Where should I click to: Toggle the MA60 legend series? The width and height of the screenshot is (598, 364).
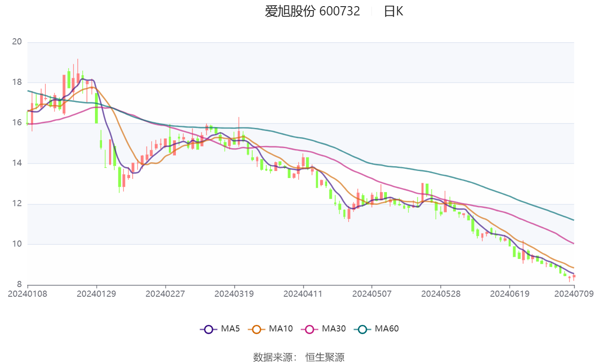pos(376,328)
